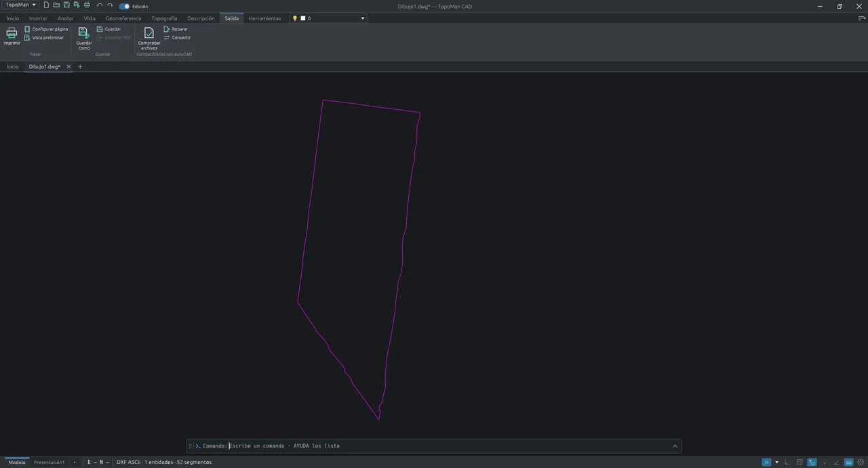Open the Herramientas ribbon tab
The height and width of the screenshot is (468, 868).
[x=264, y=18]
